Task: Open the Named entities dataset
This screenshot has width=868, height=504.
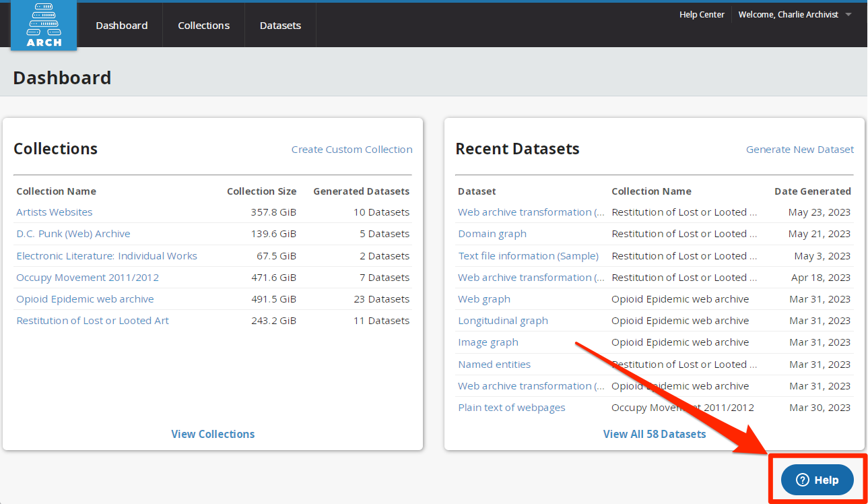Action: click(494, 365)
